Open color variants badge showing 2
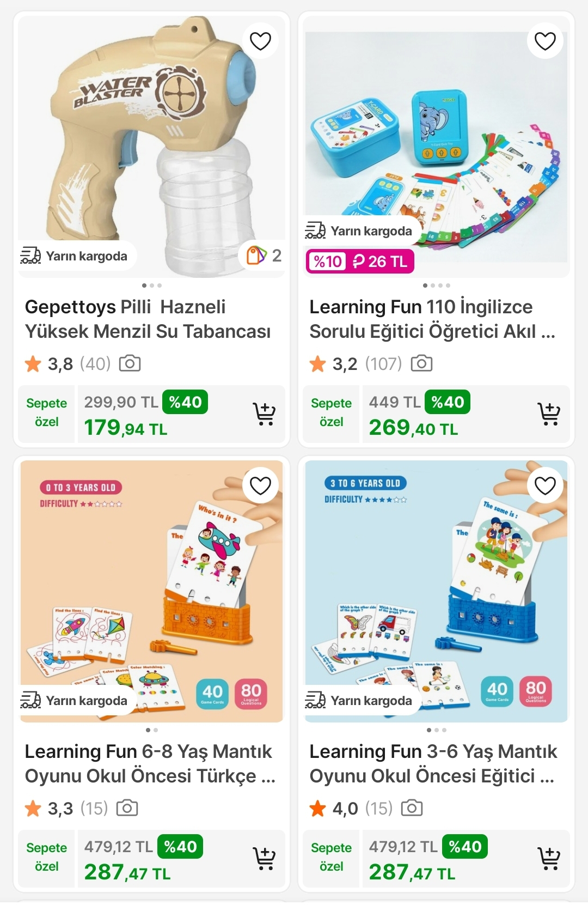 pyautogui.click(x=263, y=255)
